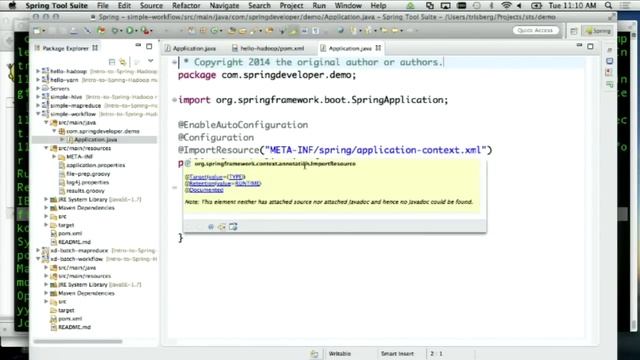
Task: Open the Run button dropdown arrow
Action: (x=136, y=31)
